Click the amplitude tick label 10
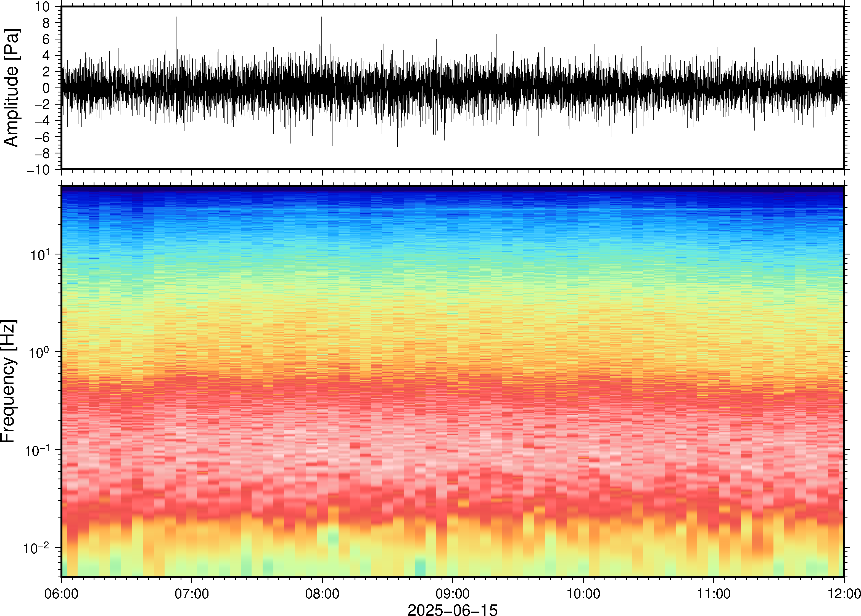This screenshot has width=861, height=616. point(42,7)
